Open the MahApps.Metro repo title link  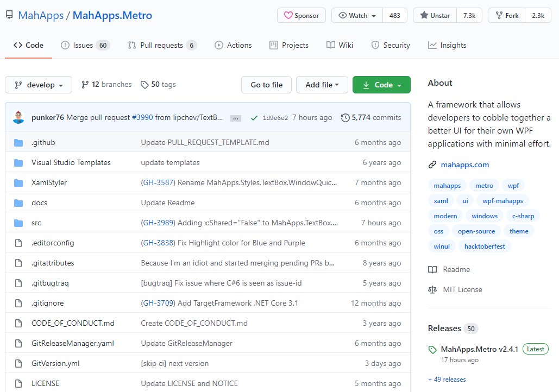click(112, 15)
